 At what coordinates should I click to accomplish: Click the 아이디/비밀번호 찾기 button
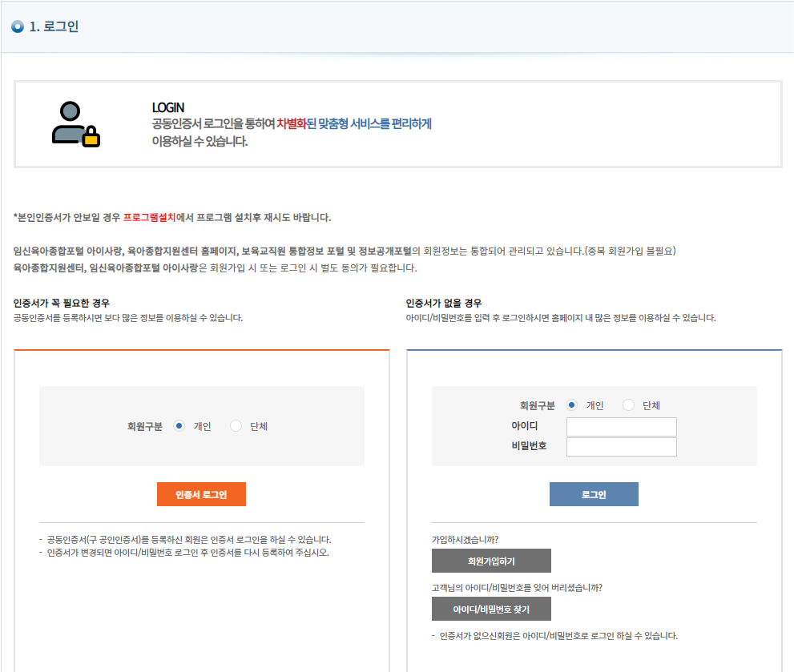(x=490, y=609)
